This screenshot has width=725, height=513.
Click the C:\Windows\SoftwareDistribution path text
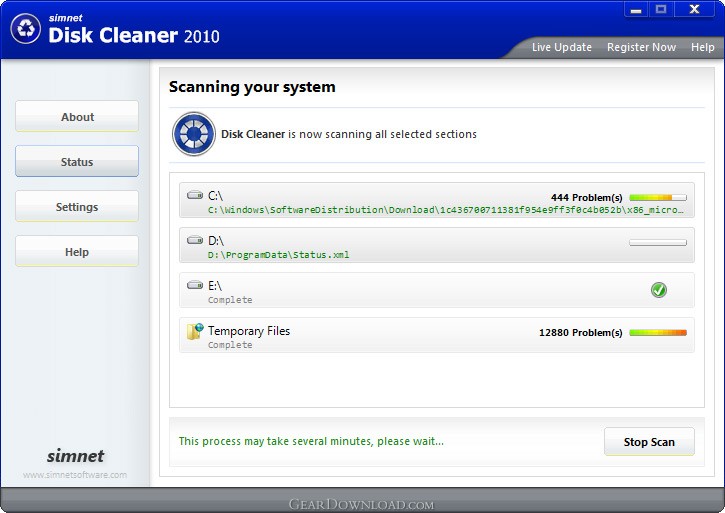(446, 210)
